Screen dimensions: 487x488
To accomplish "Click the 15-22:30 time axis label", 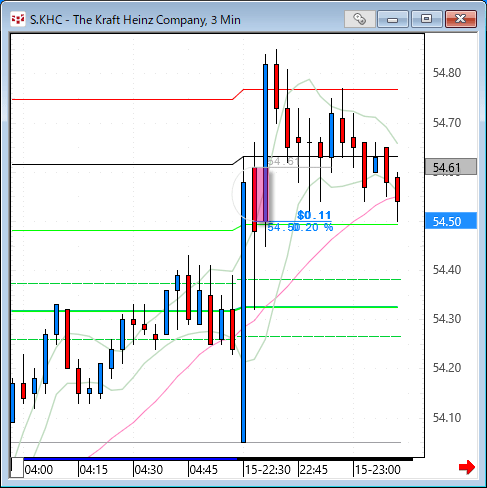I will pyautogui.click(x=268, y=470).
